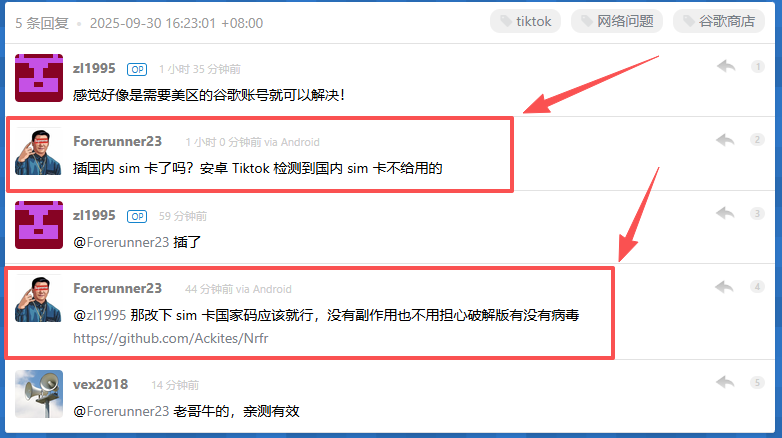The height and width of the screenshot is (438, 782).
Task: Click the OP badge in the third reply
Action: point(137,217)
